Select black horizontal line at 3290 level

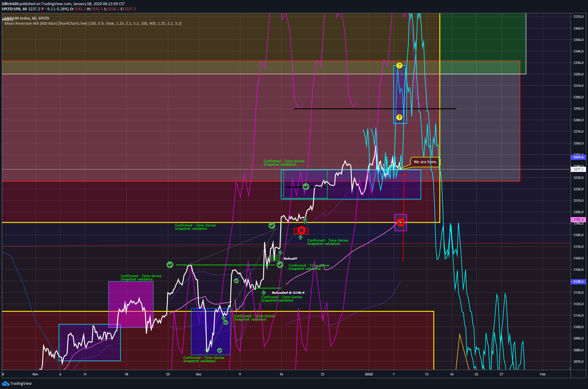[x=375, y=109]
